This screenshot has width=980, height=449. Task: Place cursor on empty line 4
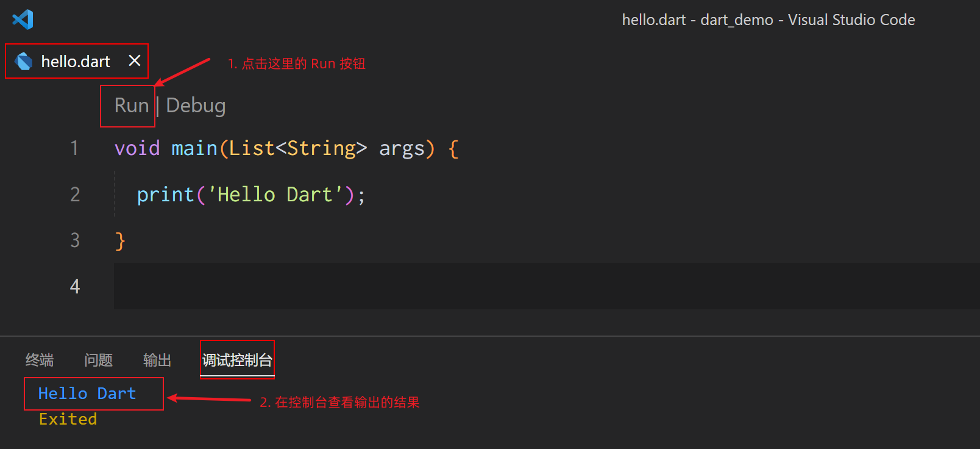[547, 286]
